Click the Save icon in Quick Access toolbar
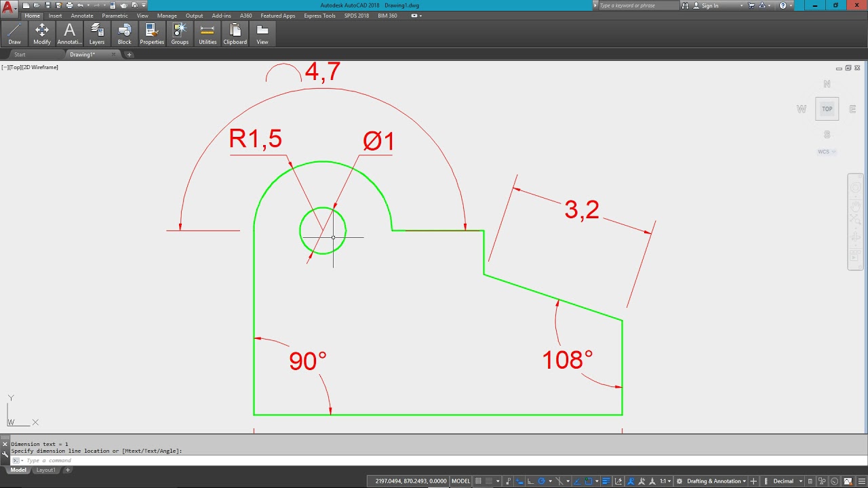 pyautogui.click(x=47, y=5)
